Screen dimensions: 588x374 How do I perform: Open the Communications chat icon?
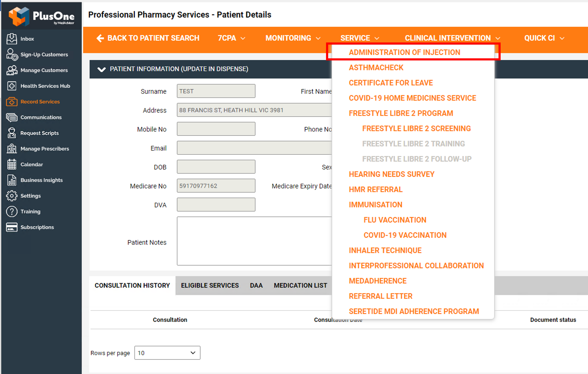12,117
